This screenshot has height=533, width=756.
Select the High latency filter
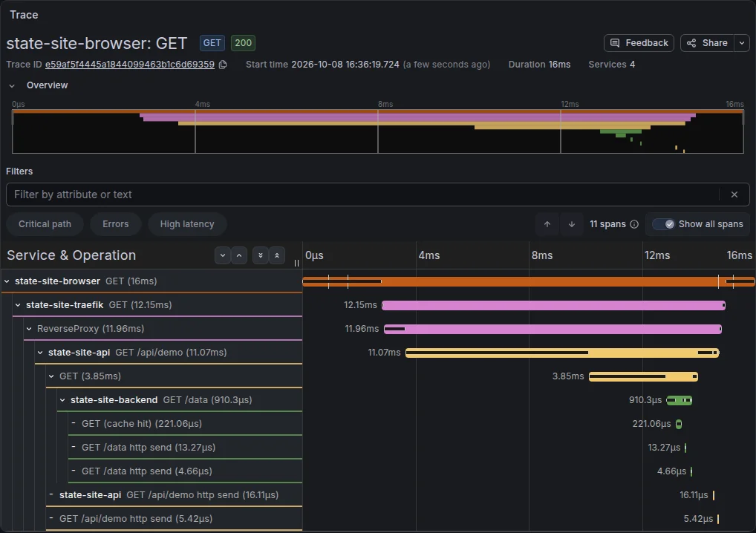tap(187, 224)
